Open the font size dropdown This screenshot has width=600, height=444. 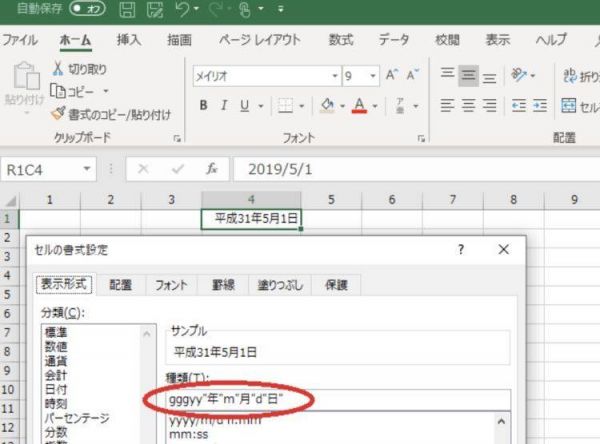373,77
